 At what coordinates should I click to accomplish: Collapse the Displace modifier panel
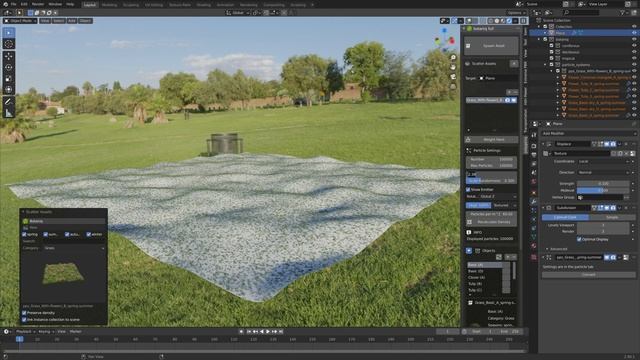pyautogui.click(x=544, y=144)
